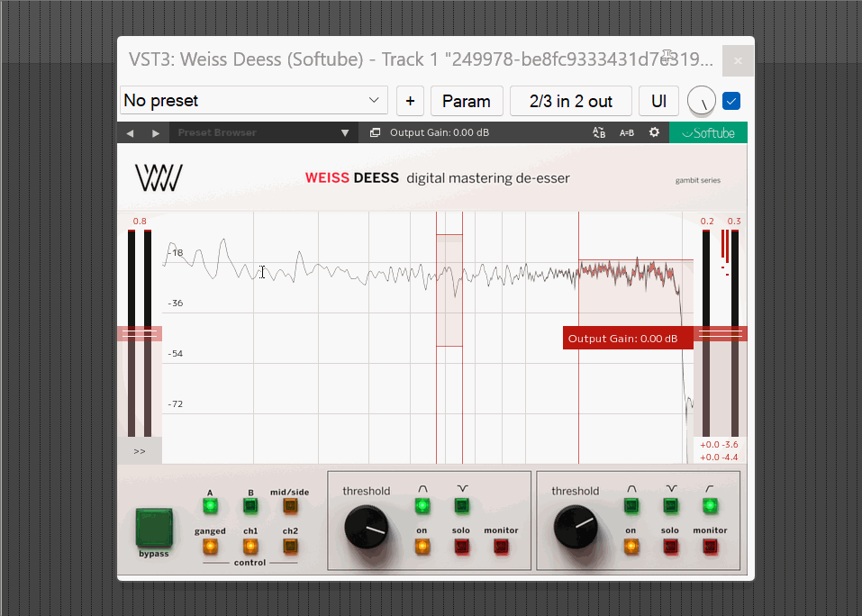Adjust the right band threshold knob
The height and width of the screenshot is (616, 862).
click(x=576, y=528)
